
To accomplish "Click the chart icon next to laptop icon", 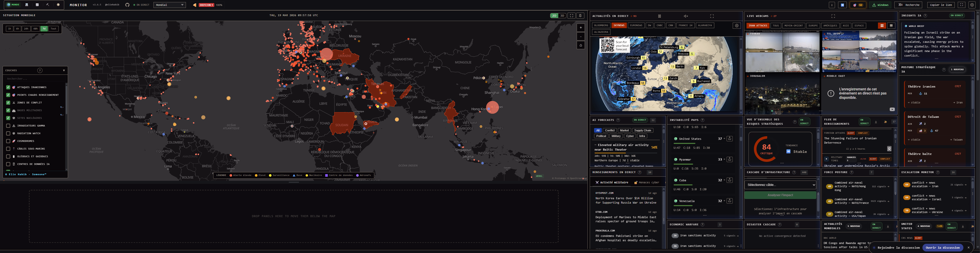I will pos(37,5).
